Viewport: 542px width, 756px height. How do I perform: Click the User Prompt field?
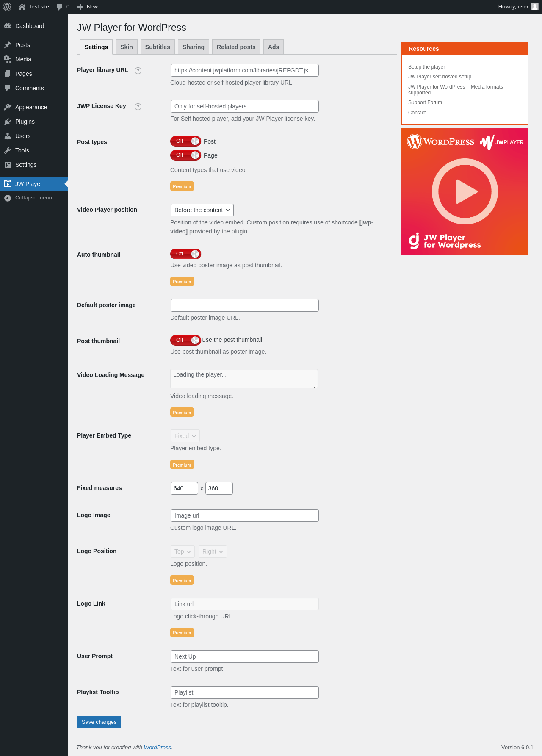245,656
